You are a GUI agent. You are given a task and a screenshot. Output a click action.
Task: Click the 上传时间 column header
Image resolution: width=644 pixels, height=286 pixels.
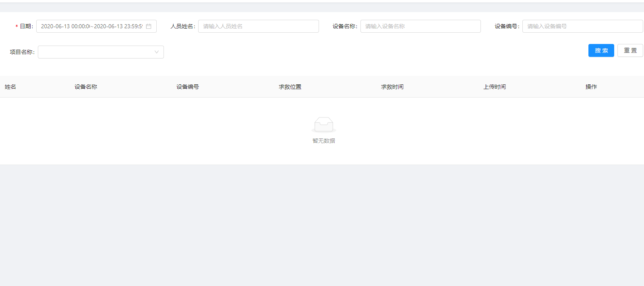495,87
